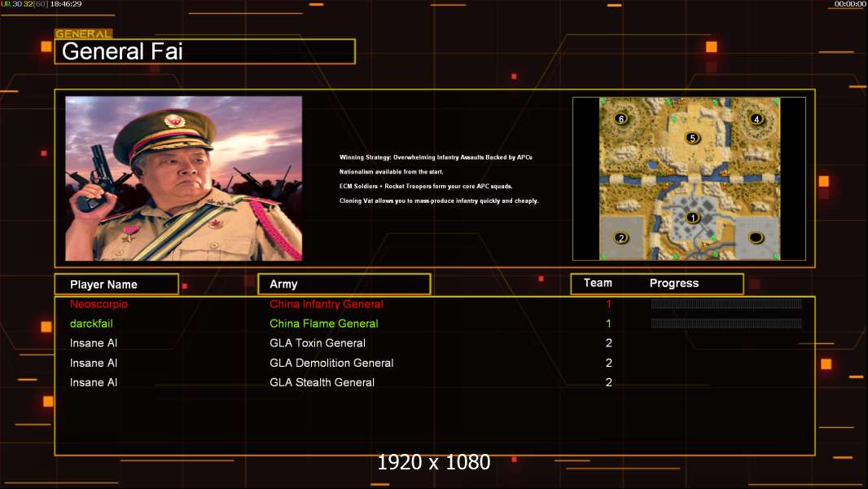Click the Team column header
The height and width of the screenshot is (489, 868).
pos(598,283)
